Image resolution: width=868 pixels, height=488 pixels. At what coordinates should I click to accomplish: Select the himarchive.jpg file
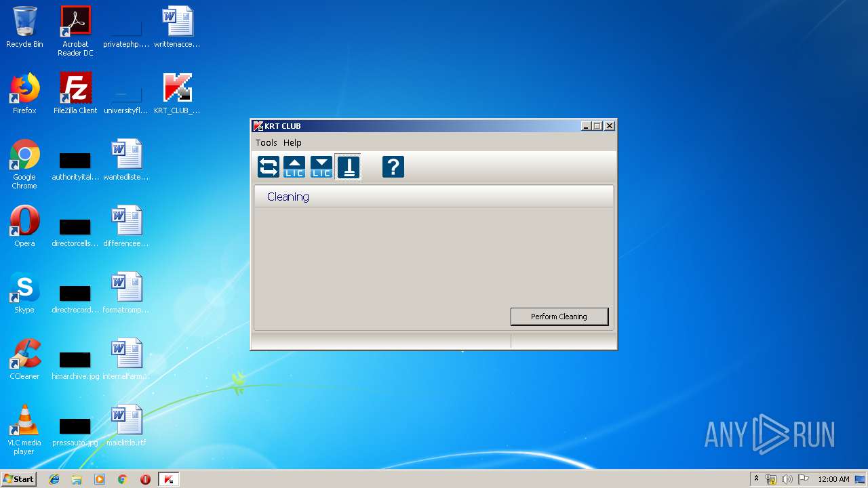tap(75, 366)
